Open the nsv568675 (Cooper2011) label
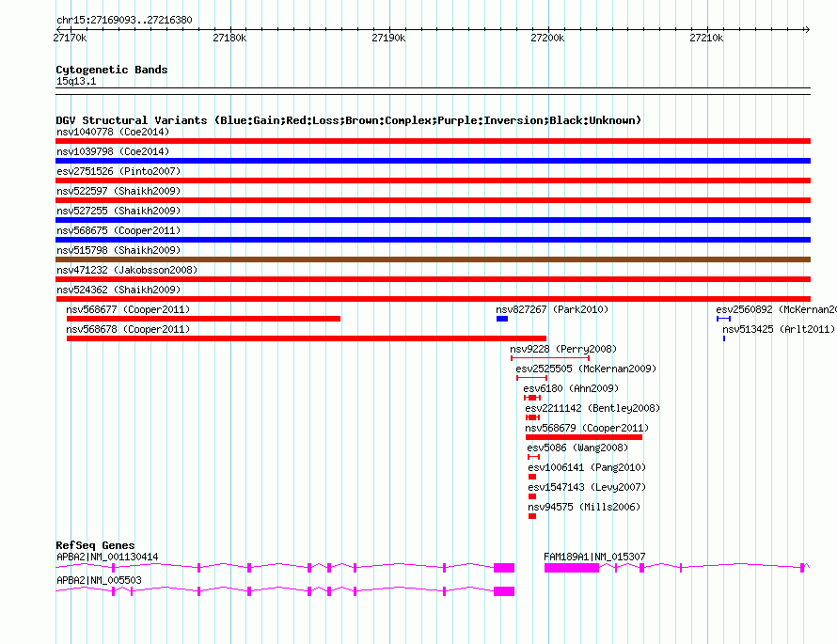The height and width of the screenshot is (644, 837). tap(118, 230)
